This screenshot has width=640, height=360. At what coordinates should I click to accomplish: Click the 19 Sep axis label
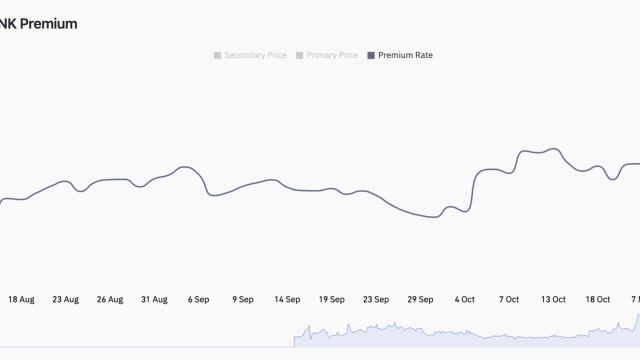(x=331, y=300)
